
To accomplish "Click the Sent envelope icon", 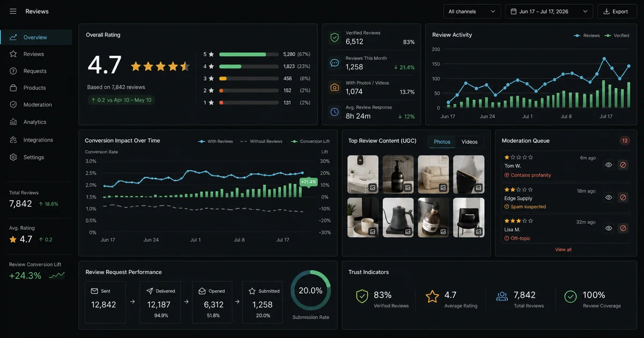I will click(x=94, y=291).
